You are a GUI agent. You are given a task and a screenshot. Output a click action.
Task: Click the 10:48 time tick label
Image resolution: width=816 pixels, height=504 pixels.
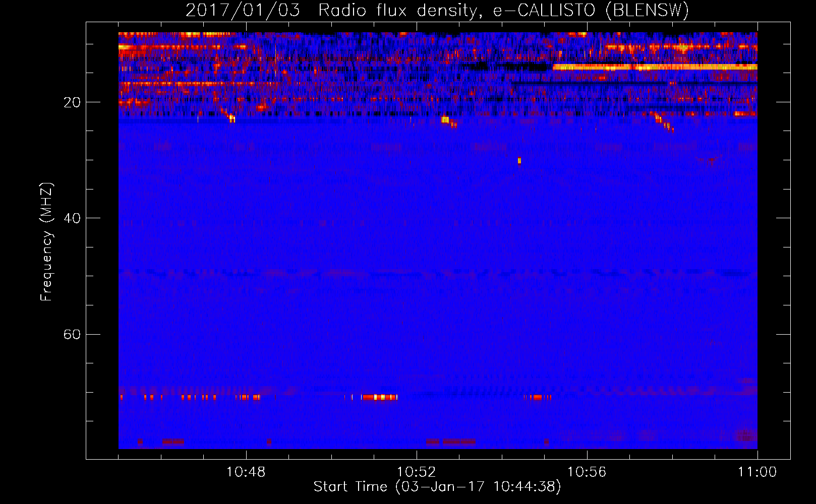coord(246,472)
